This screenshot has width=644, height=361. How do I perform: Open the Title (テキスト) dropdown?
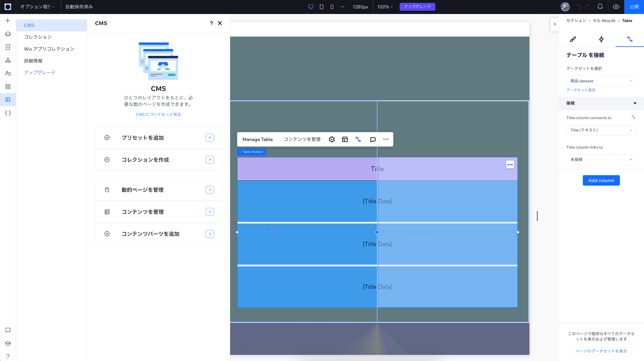(601, 130)
